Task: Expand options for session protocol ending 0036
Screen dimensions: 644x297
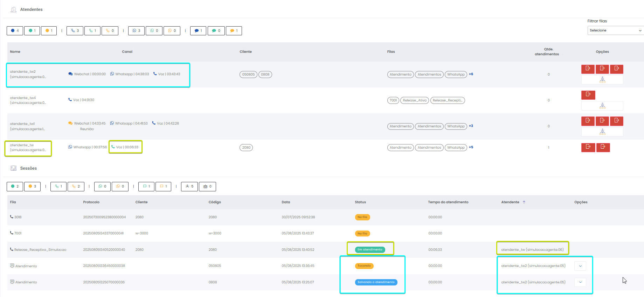Action: point(580,282)
